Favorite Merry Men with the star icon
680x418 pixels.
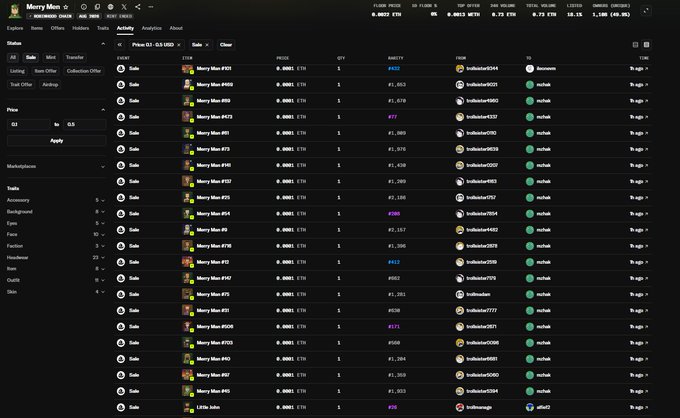(x=66, y=7)
